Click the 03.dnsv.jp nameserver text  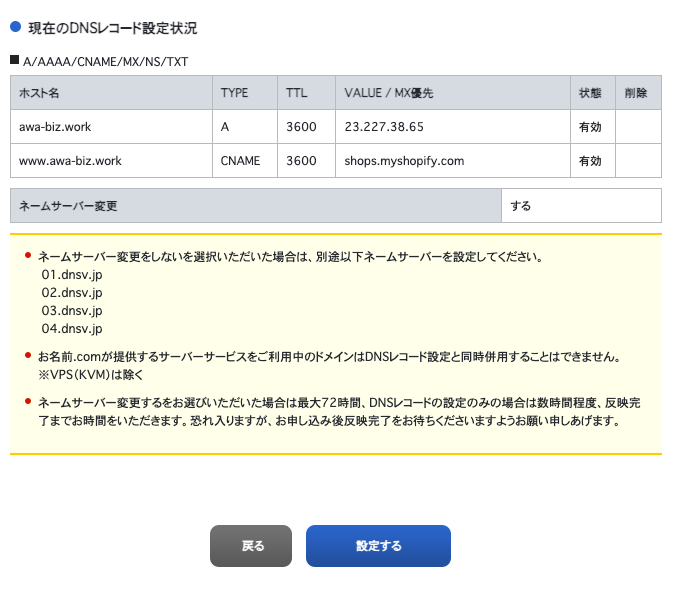coord(72,311)
